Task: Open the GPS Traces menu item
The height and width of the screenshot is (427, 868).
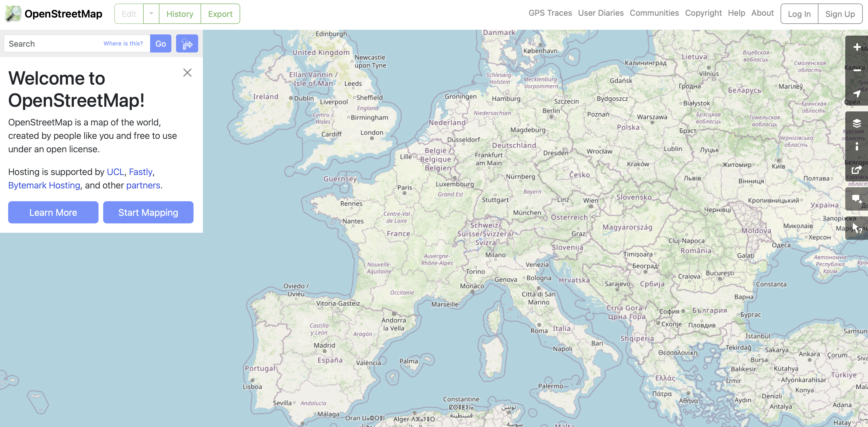Action: 550,13
